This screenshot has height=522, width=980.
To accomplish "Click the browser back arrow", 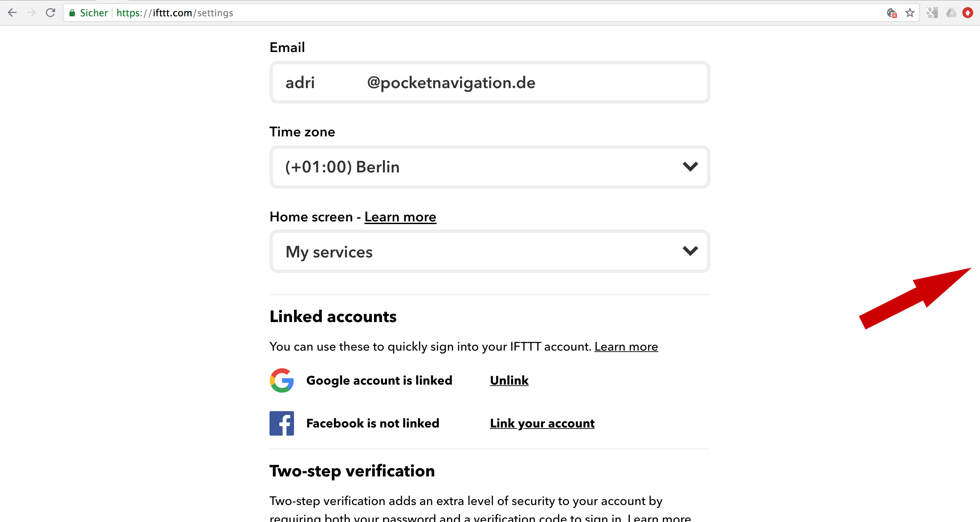I will 12,13.
